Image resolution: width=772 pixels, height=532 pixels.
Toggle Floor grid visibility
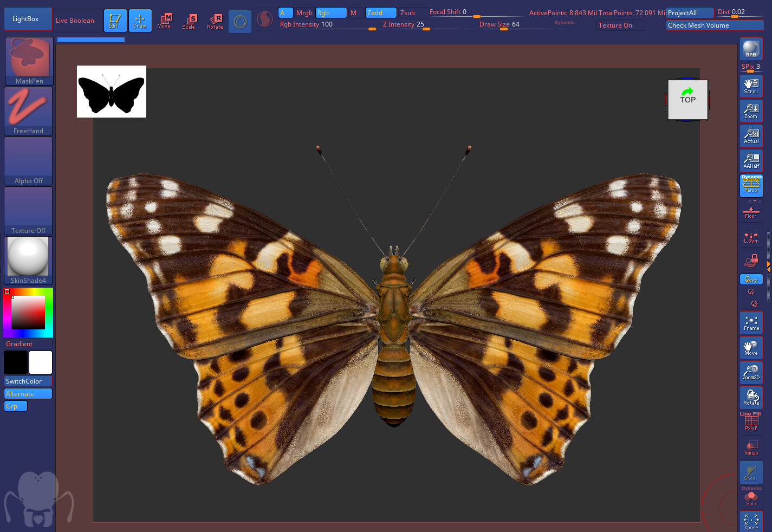pos(751,211)
